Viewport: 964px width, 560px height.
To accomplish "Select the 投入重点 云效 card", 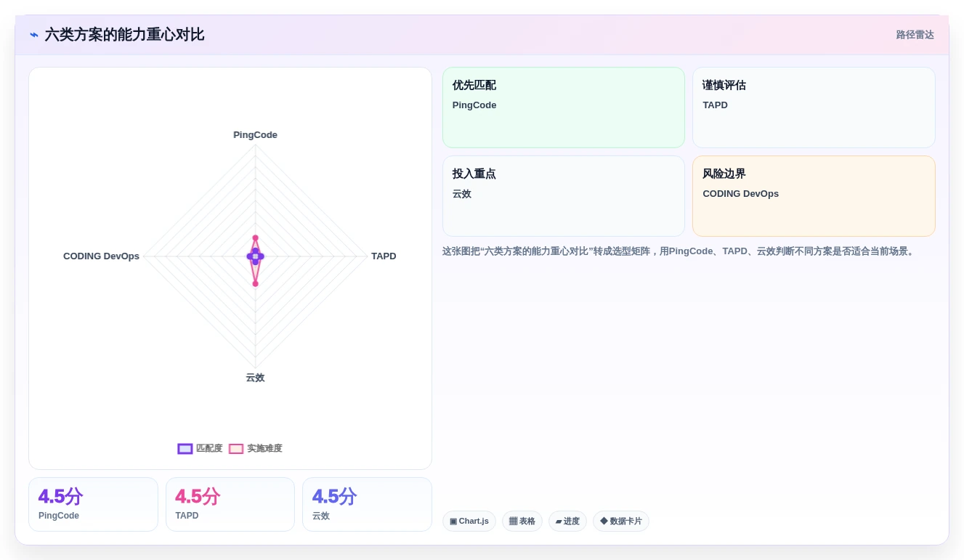I will (564, 196).
